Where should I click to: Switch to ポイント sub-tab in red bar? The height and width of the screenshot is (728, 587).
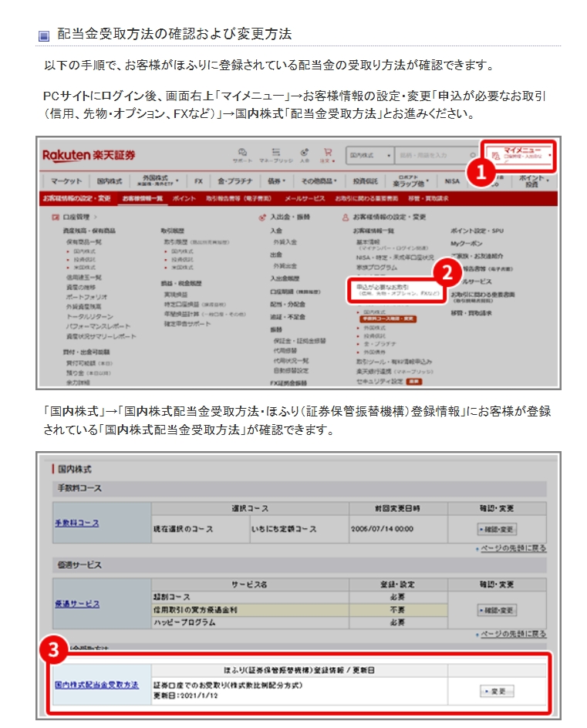[x=184, y=199]
